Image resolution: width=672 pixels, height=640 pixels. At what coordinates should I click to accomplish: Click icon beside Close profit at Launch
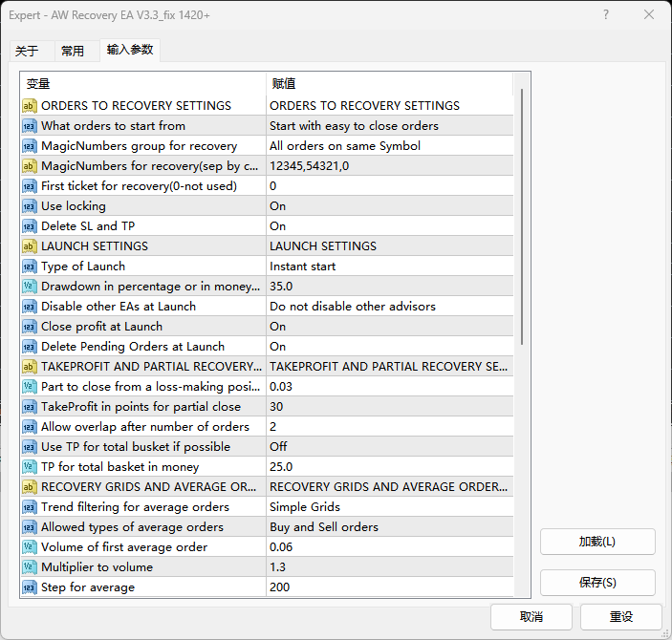(x=29, y=327)
